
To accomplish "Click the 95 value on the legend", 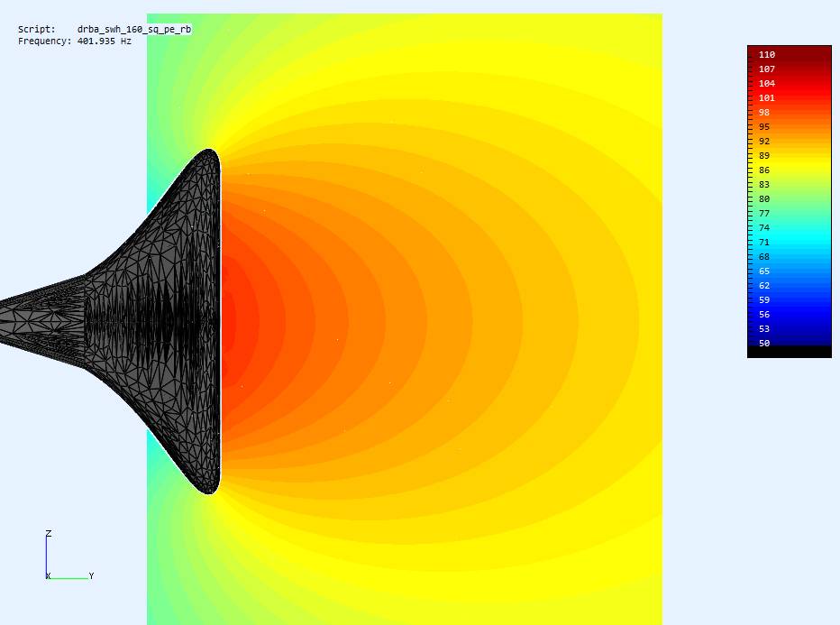I will 764,126.
